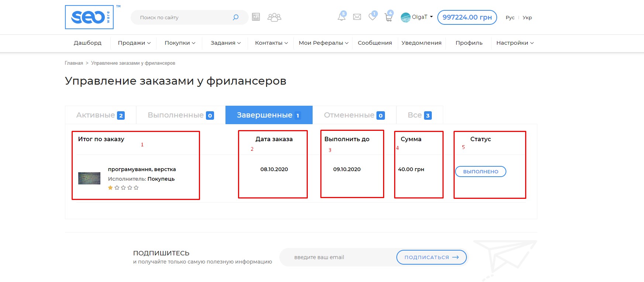Click the search magnifier icon
Image resolution: width=644 pixels, height=282 pixels.
tap(235, 17)
